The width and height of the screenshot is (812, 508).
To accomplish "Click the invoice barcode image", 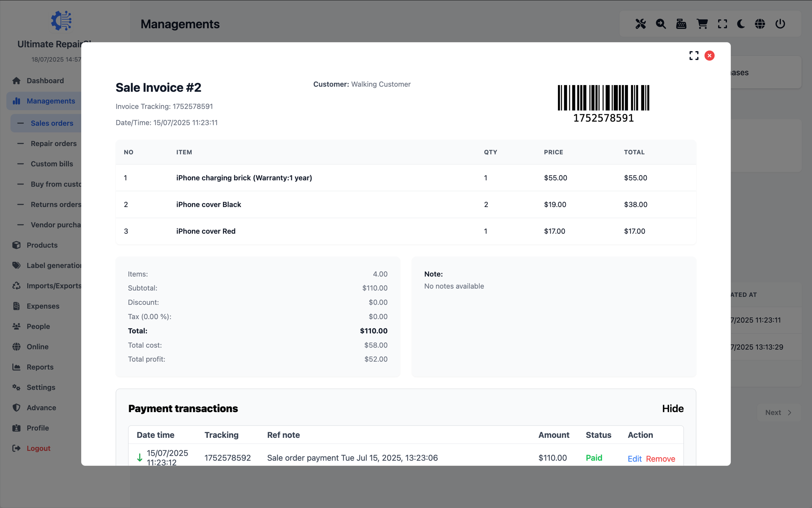I will [x=603, y=98].
